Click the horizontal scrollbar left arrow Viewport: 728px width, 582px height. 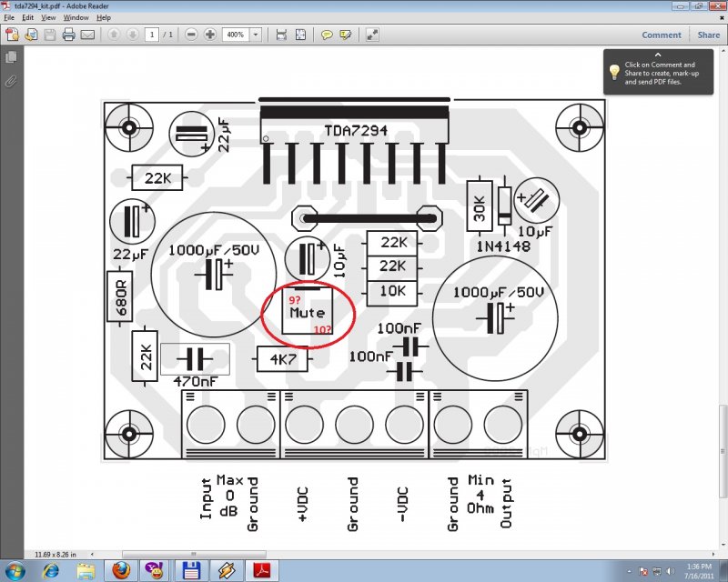[92, 554]
